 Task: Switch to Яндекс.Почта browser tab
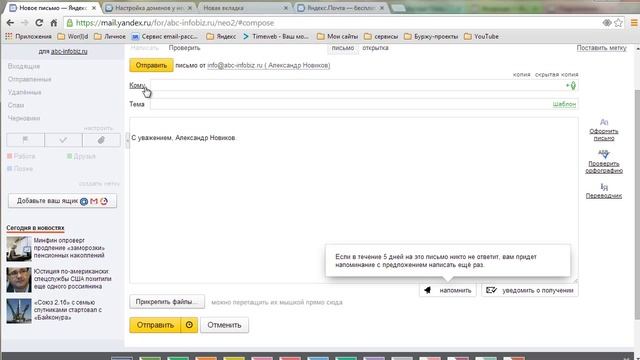pyautogui.click(x=341, y=8)
